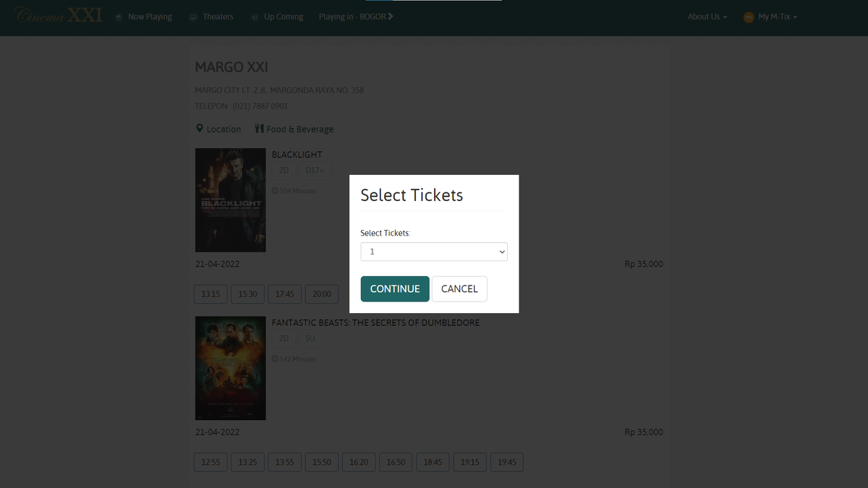
Task: Open the theater Location link
Action: [x=224, y=129]
